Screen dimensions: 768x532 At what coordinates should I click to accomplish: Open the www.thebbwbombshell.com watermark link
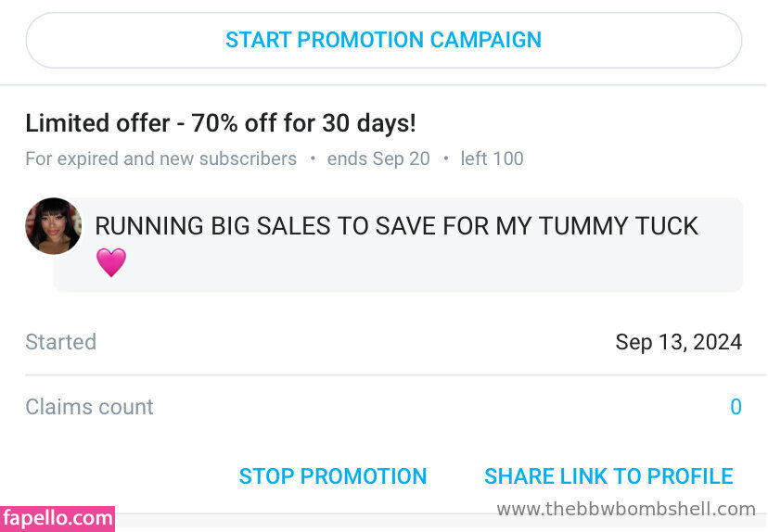click(x=626, y=509)
